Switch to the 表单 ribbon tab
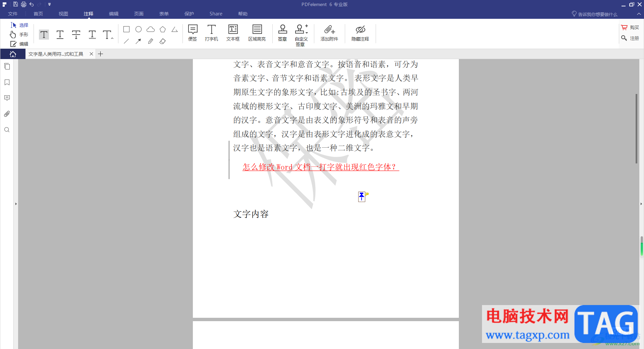 point(164,14)
